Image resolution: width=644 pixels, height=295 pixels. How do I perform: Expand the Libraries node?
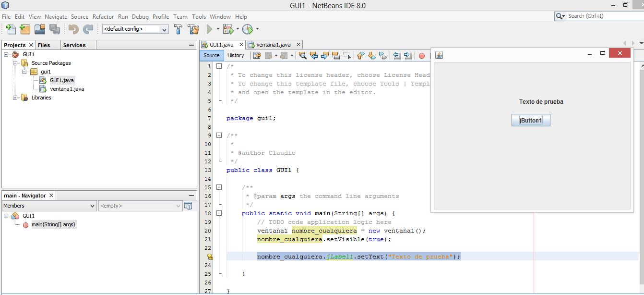click(x=15, y=98)
